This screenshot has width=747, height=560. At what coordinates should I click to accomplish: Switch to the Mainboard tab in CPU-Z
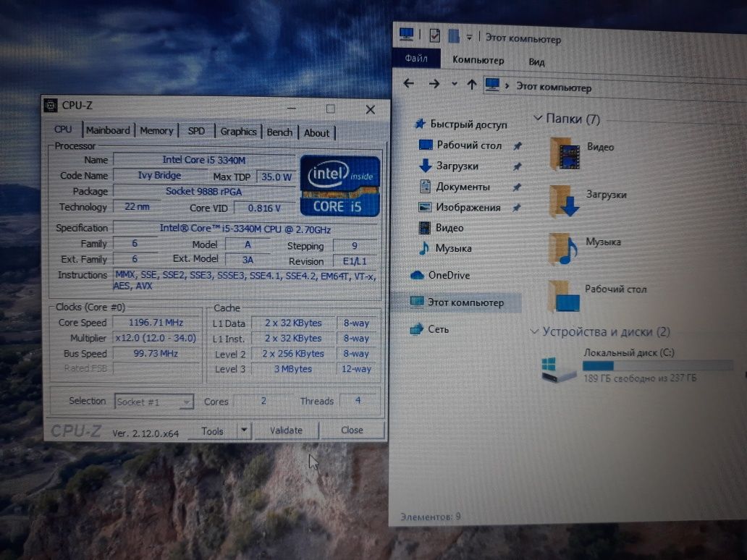(x=108, y=130)
